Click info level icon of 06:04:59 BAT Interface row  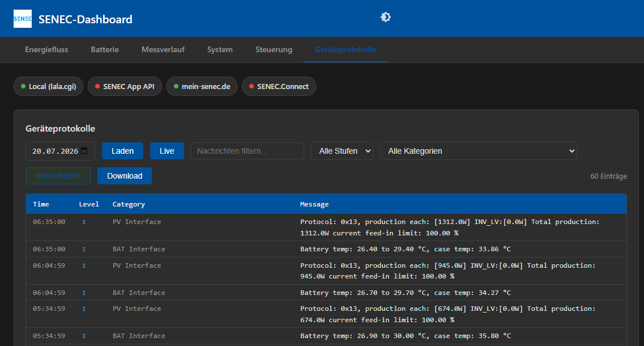(x=84, y=293)
